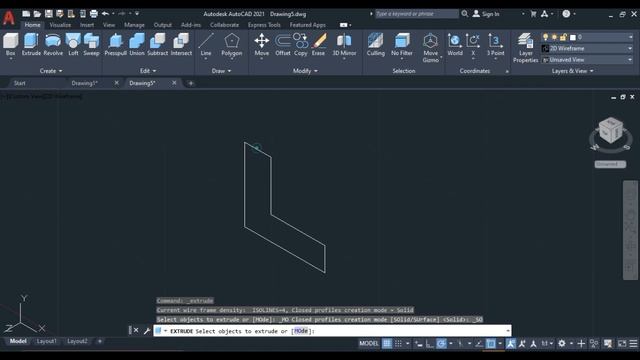Go to the Express Tools tab
Screen dimensions: 640x360
click(264, 25)
